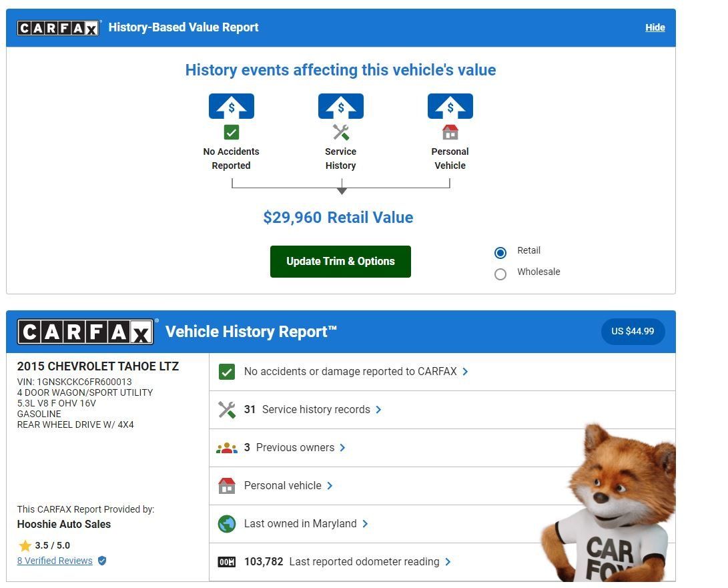The width and height of the screenshot is (728, 588).
Task: Click History events affecting this vehicle's value heading
Action: 340,70
